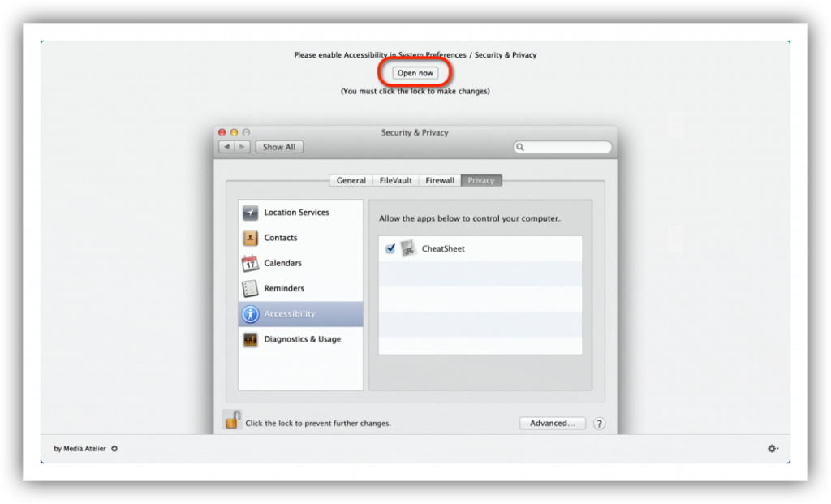Viewport: 831px width, 504px height.
Task: Select the Privacy tab
Action: tap(481, 180)
